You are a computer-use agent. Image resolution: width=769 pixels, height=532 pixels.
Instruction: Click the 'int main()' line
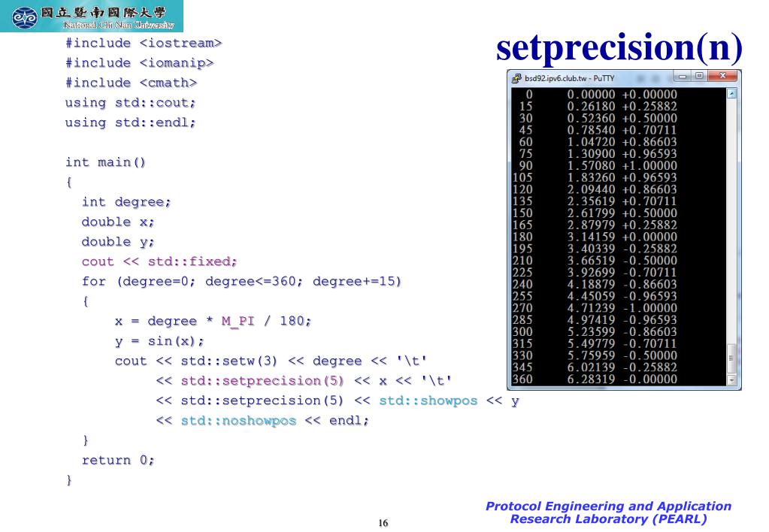coord(105,162)
